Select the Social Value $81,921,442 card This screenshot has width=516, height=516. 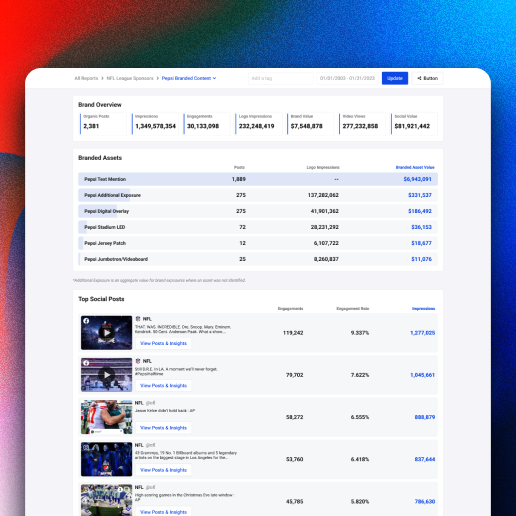[x=414, y=124]
